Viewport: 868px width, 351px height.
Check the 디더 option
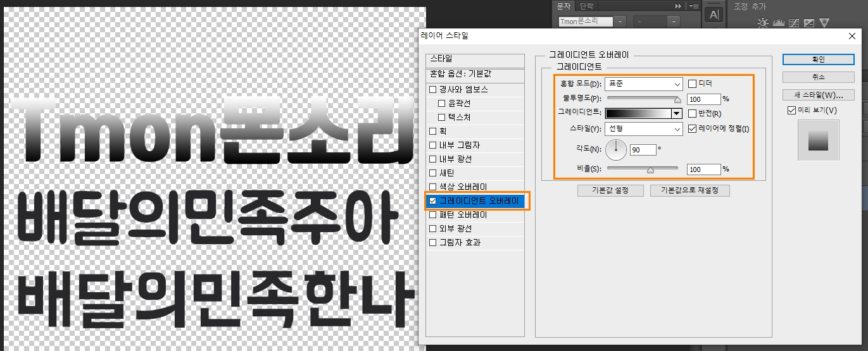[692, 83]
